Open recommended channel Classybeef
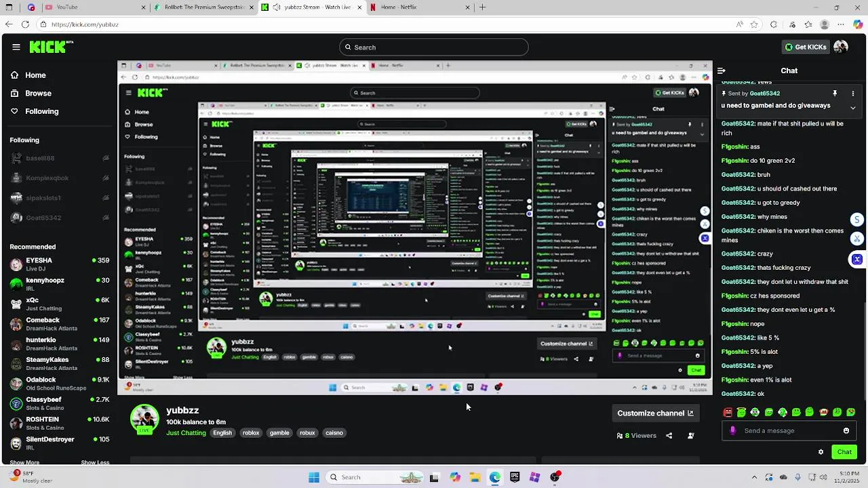The width and height of the screenshot is (868, 488). (59, 403)
